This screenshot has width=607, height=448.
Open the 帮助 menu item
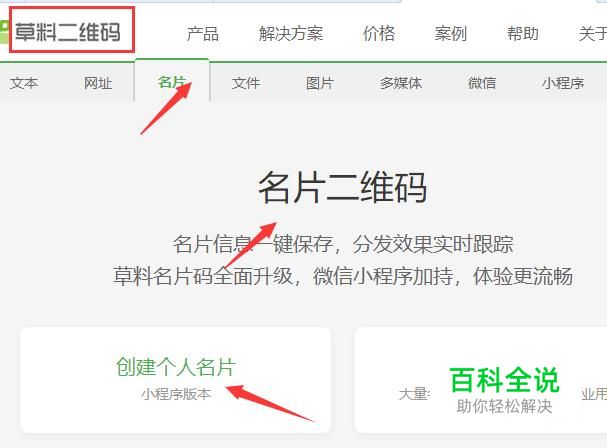click(523, 34)
